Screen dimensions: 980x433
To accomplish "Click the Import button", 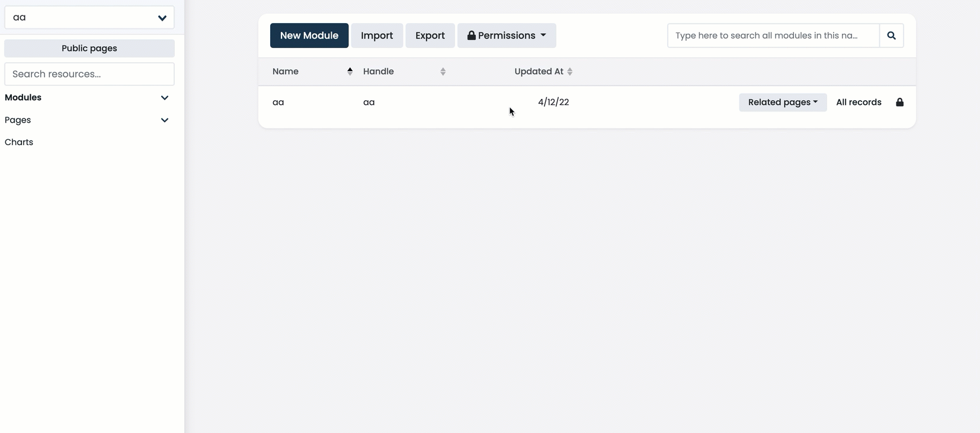I will pyautogui.click(x=377, y=36).
